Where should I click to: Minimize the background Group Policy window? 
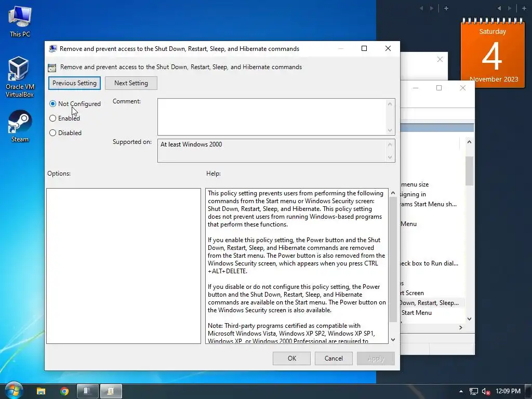tap(416, 88)
